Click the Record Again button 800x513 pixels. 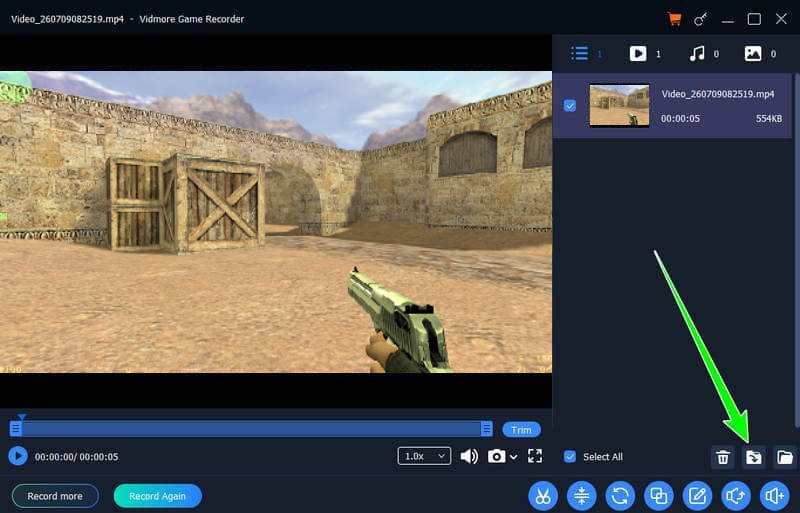click(x=158, y=496)
